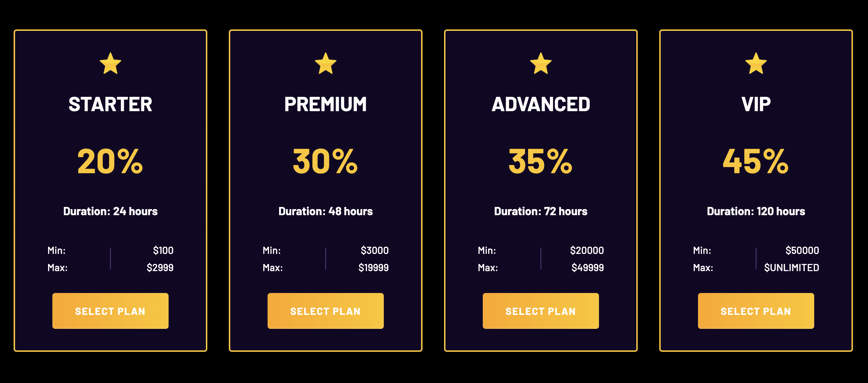Click the $UNLIMITED max value
The height and width of the screenshot is (383, 868).
792,268
